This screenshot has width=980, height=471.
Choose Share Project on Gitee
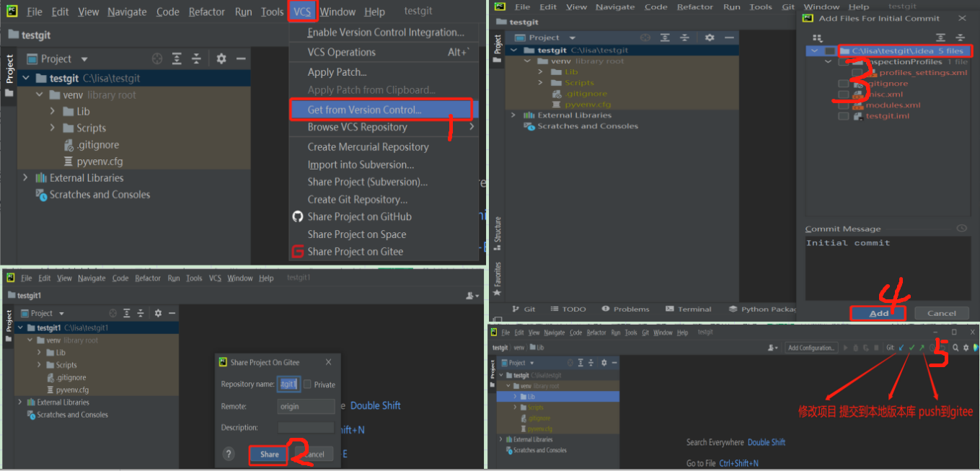355,251
